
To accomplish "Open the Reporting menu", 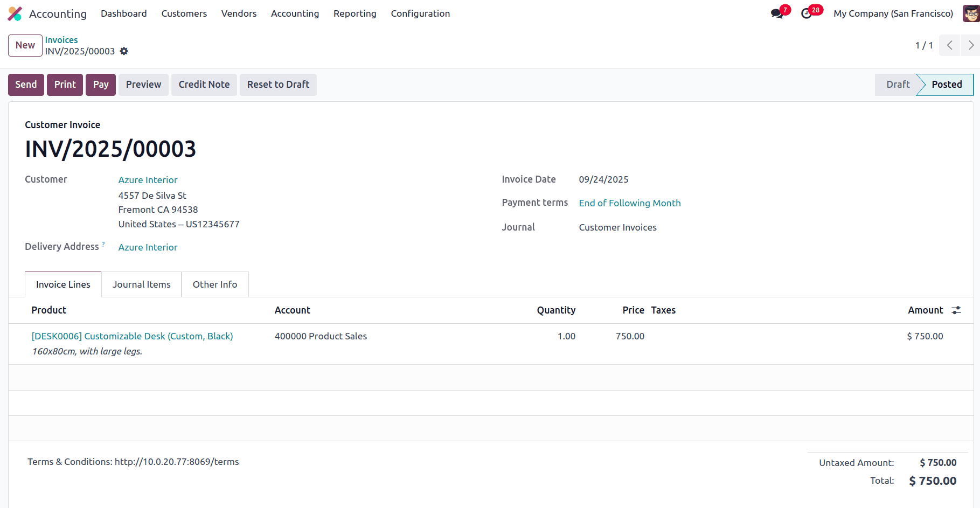I will click(x=355, y=13).
